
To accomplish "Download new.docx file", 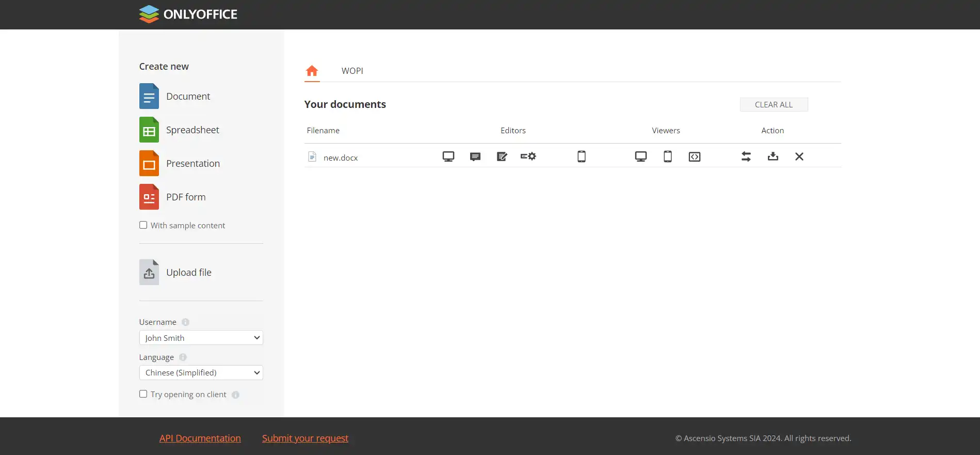I will point(773,156).
